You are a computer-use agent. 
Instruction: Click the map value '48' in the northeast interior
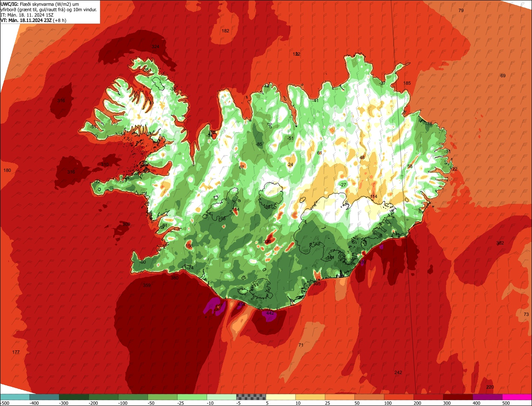click(x=362, y=157)
